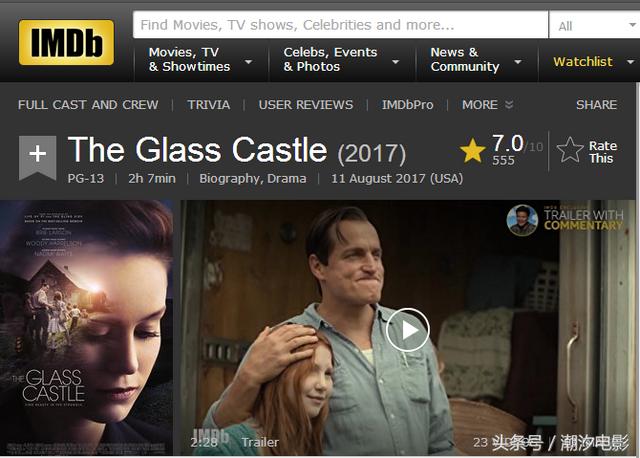Visit the IMDbPro link

tap(407, 104)
